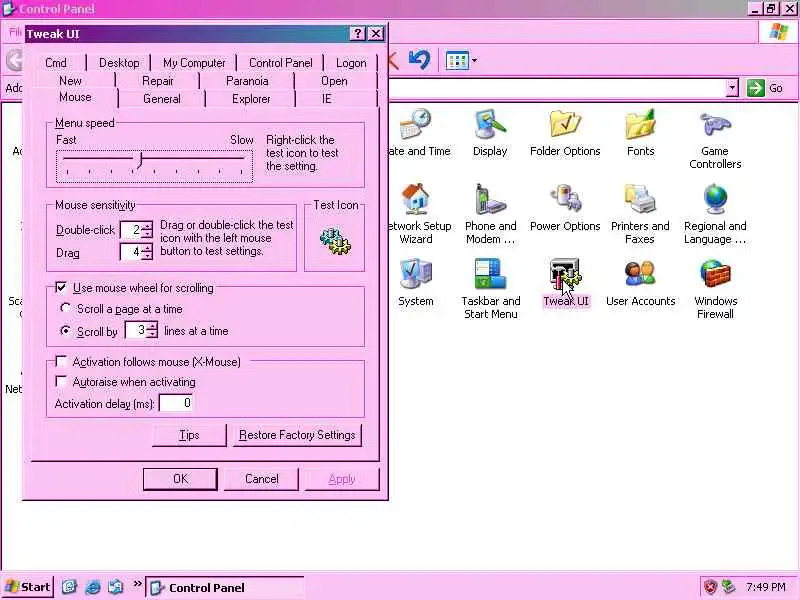Expand quick launch overflow chevron
The height and width of the screenshot is (600, 800).
click(x=137, y=583)
